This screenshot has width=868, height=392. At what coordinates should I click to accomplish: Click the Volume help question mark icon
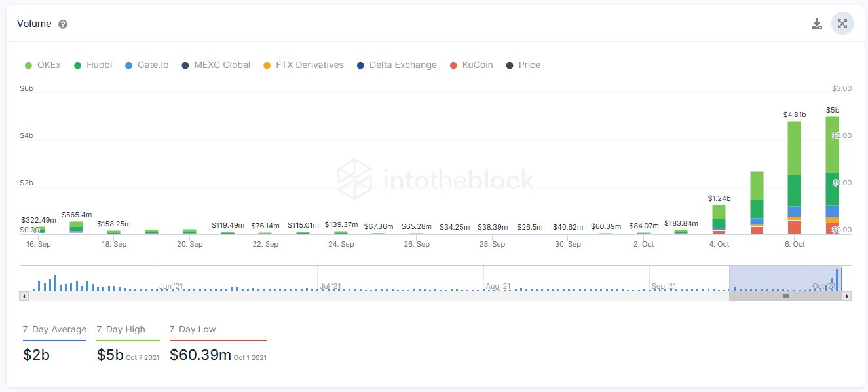tap(63, 24)
